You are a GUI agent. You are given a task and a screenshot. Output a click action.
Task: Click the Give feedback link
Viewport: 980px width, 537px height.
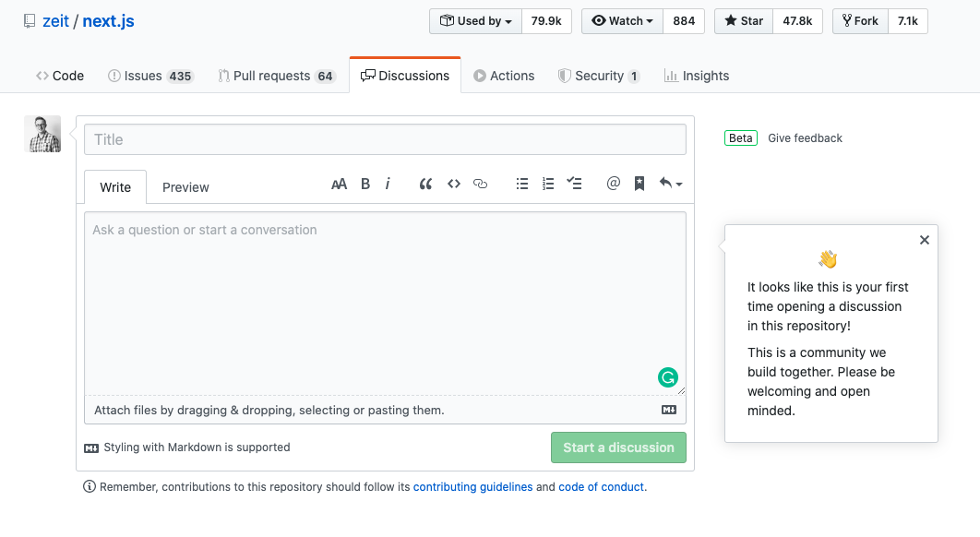pos(805,138)
